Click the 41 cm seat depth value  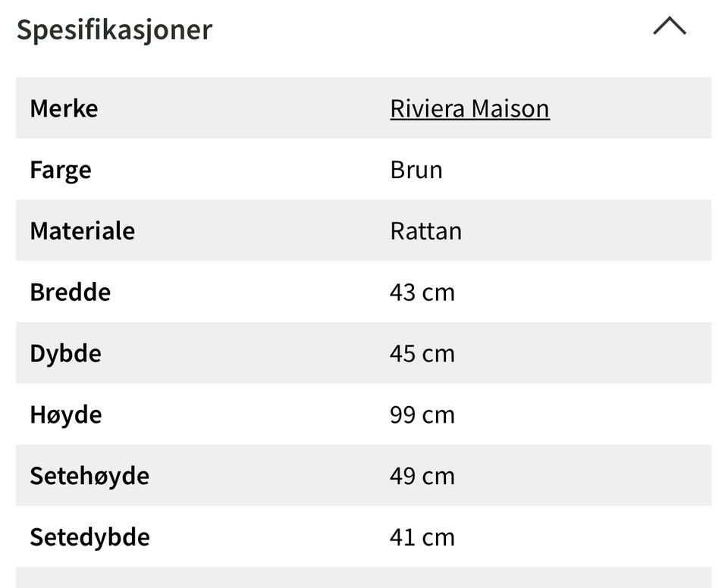[422, 538]
